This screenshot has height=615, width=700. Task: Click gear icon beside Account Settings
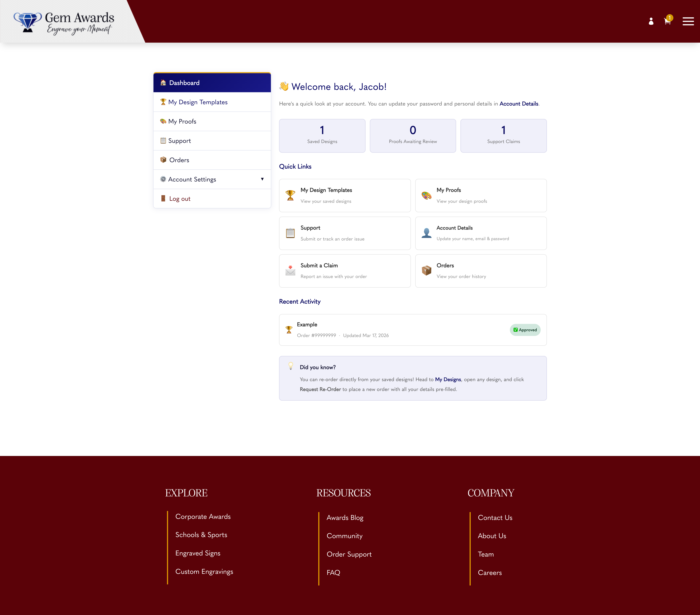click(163, 179)
